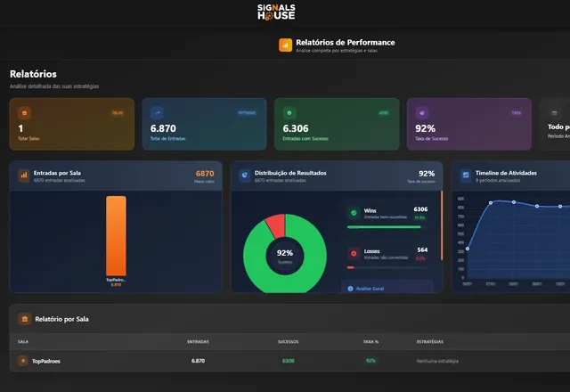Click the calendar icon in the period card

coord(554,113)
